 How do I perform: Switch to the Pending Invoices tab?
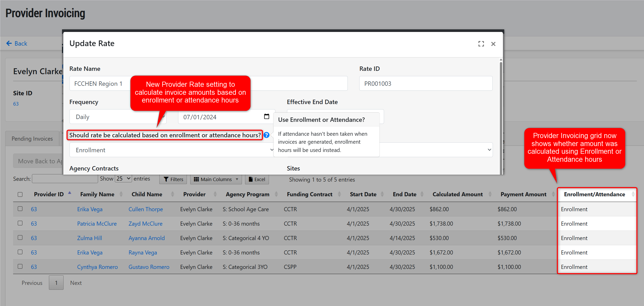[32, 139]
